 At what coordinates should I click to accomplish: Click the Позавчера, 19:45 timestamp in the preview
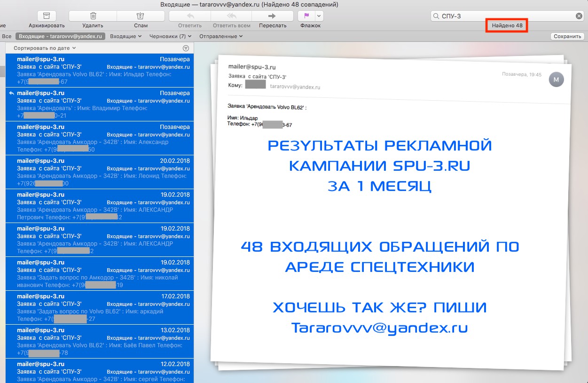[522, 74]
